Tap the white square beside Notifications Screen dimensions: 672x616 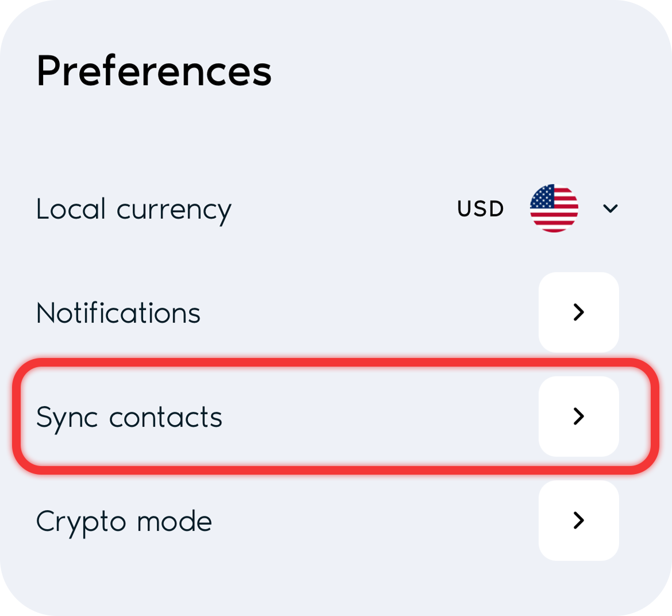[578, 312]
